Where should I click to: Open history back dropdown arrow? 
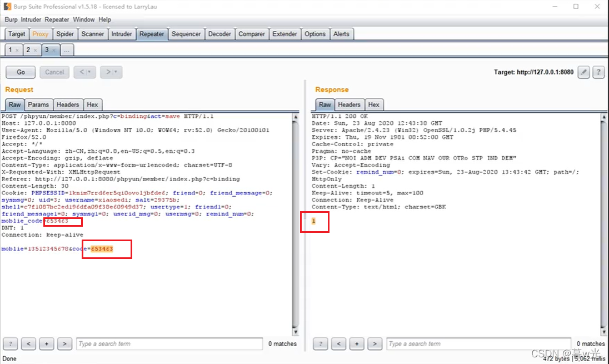pyautogui.click(x=89, y=72)
